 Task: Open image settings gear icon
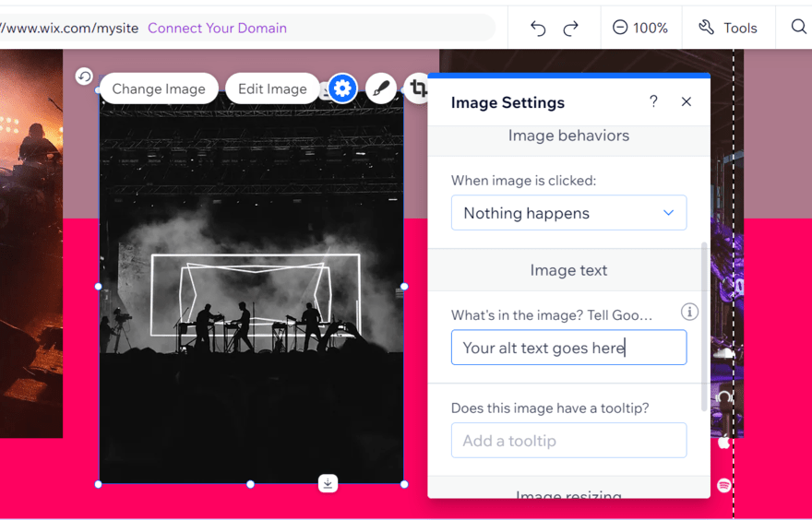point(342,89)
